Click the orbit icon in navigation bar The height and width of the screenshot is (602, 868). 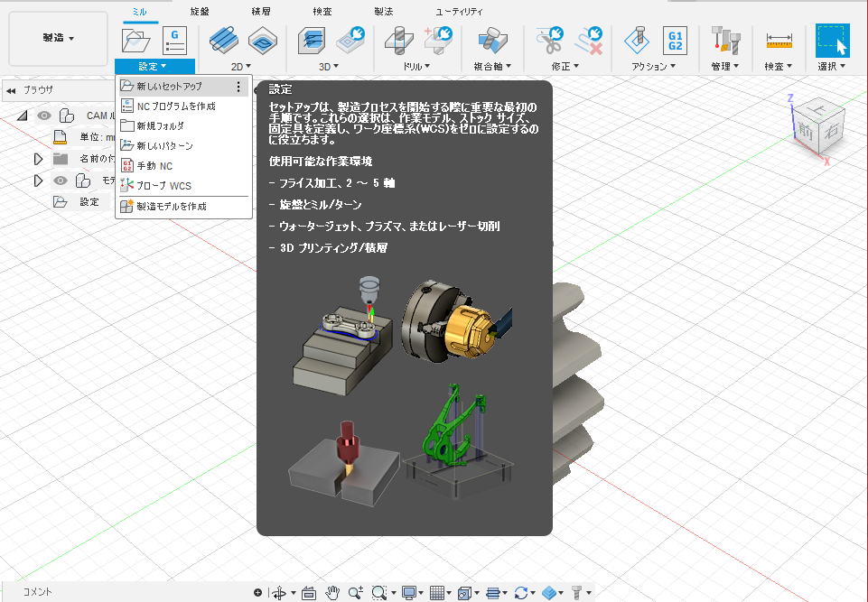pos(280,593)
